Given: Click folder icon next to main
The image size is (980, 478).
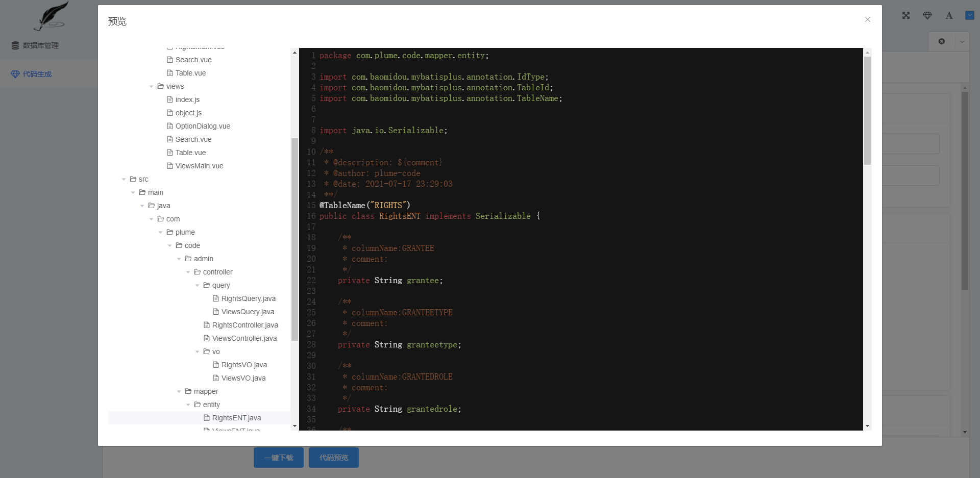Looking at the screenshot, I should point(142,192).
